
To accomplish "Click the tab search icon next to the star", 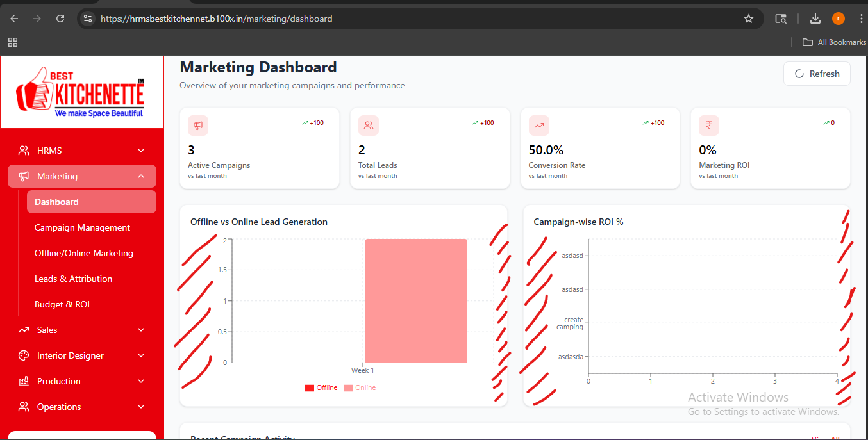I will click(781, 19).
